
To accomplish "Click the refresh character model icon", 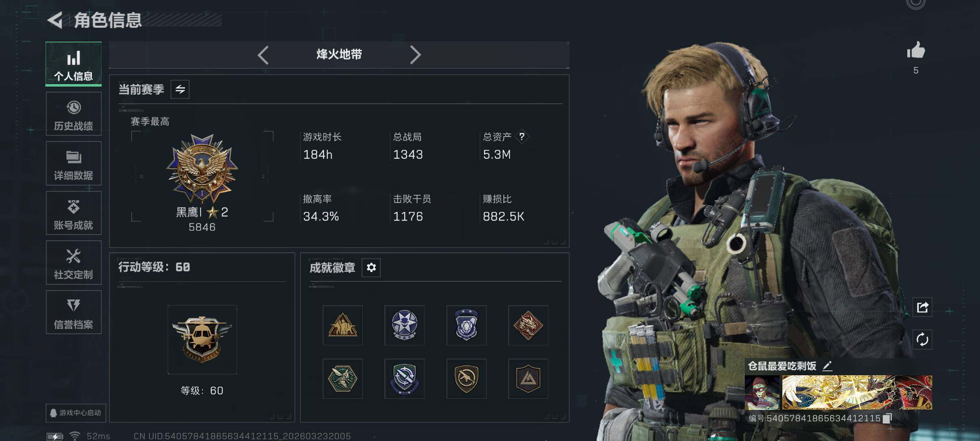I will click(922, 339).
